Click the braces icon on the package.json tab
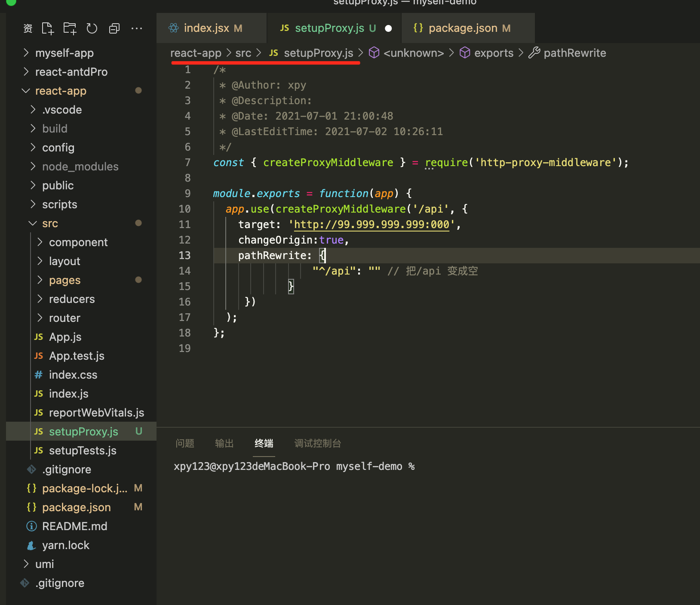The image size is (700, 605). click(418, 28)
